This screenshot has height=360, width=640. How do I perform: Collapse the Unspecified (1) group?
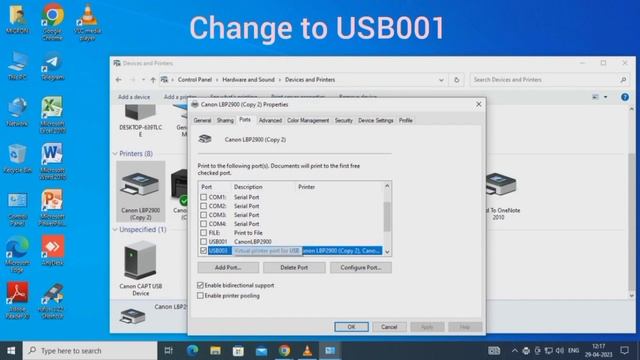tap(115, 230)
